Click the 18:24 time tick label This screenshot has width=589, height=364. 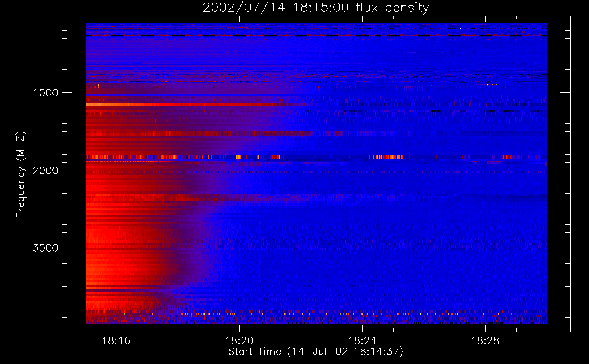tap(362, 341)
